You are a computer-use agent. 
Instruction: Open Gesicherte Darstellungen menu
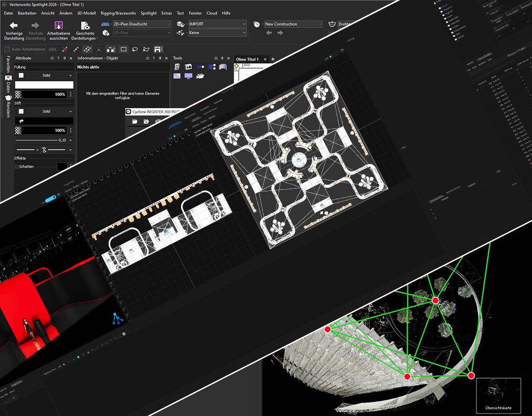85,31
